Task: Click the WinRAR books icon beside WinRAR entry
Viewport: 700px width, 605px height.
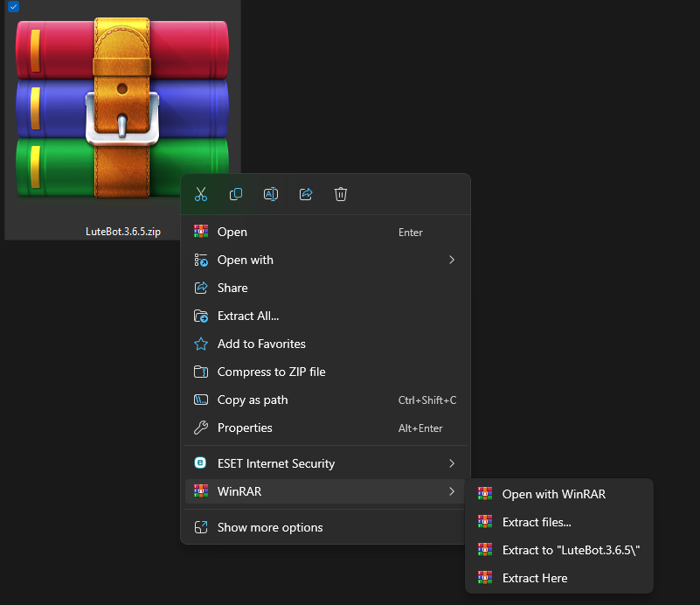Action: pos(201,490)
